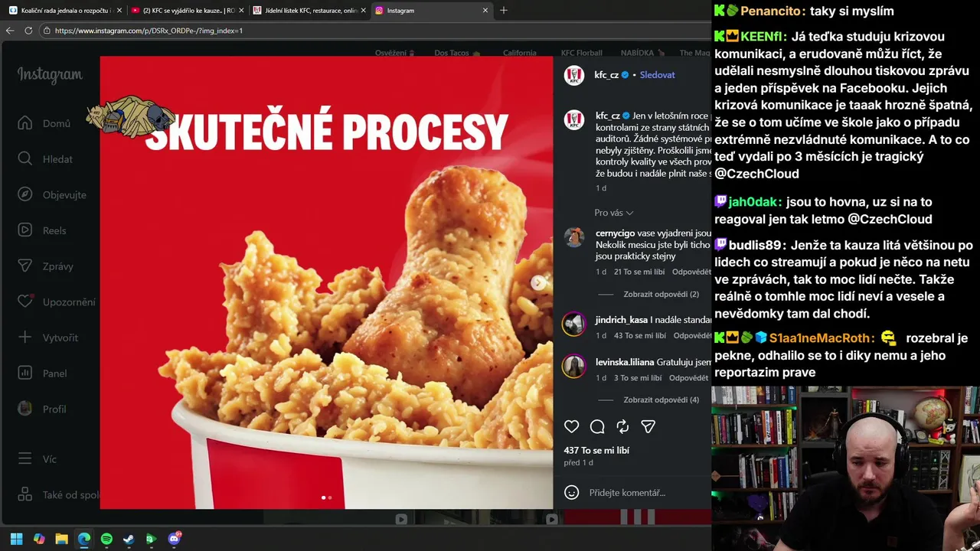Screen dimensions: 980x551
Task: Expand the Pro vás comment sorting dropdown
Action: coord(614,213)
